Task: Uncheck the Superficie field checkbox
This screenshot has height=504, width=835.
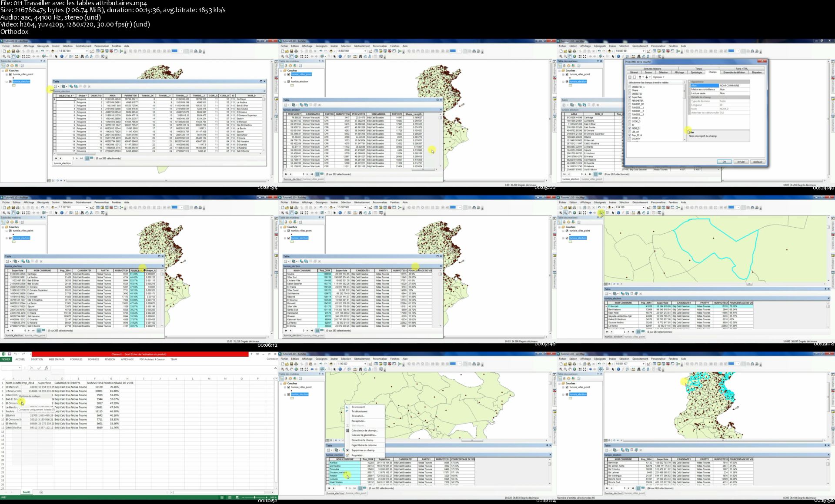Action: (630, 97)
